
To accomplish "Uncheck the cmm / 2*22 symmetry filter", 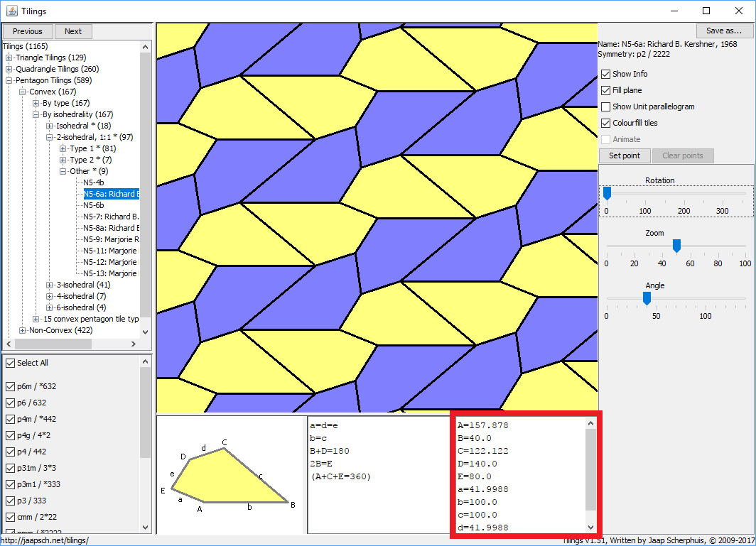I will (10, 518).
